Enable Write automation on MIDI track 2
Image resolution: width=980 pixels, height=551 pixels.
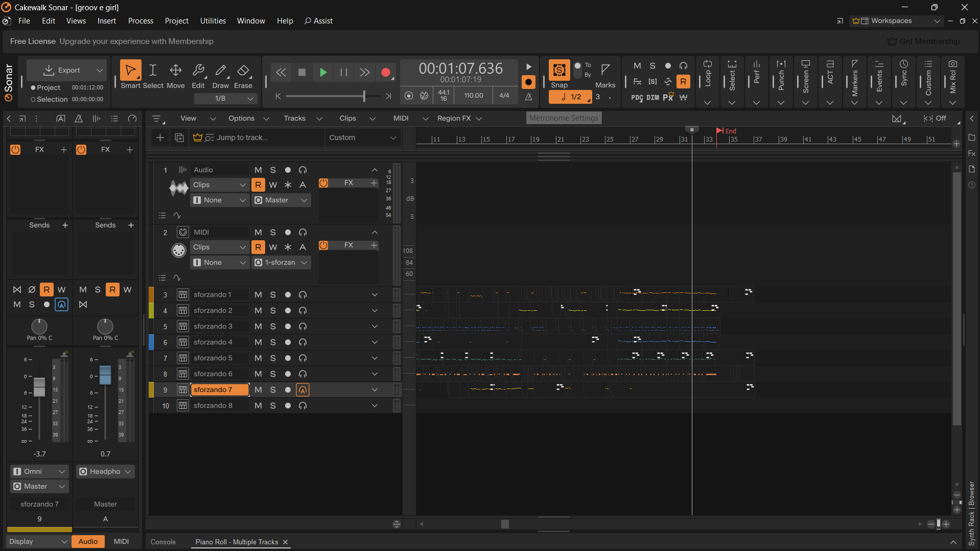click(x=273, y=247)
